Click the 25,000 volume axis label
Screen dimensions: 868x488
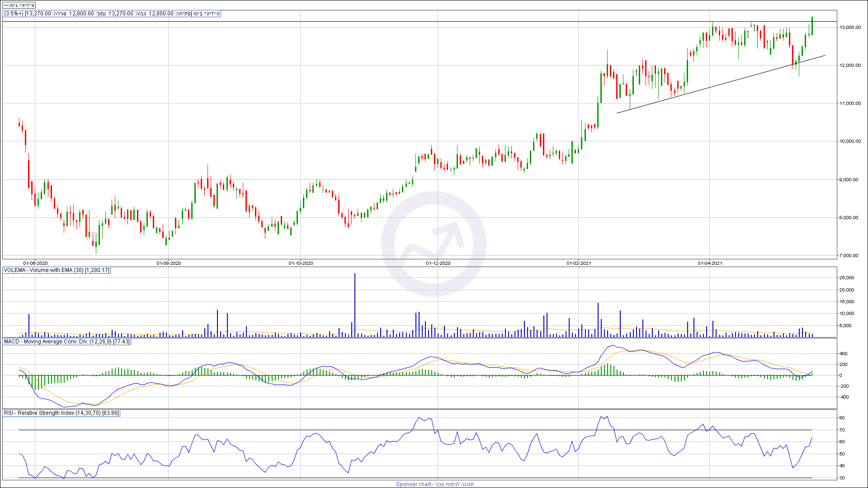[x=846, y=278]
